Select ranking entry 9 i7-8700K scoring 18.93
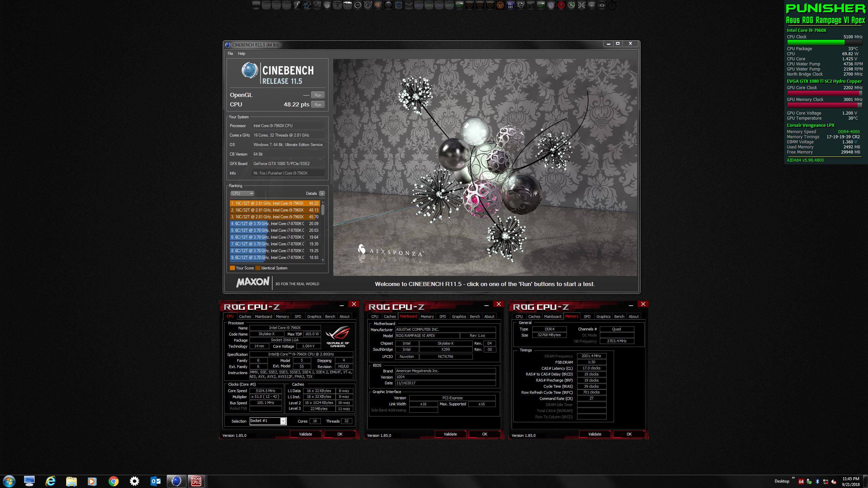The width and height of the screenshot is (868, 488). tap(275, 258)
